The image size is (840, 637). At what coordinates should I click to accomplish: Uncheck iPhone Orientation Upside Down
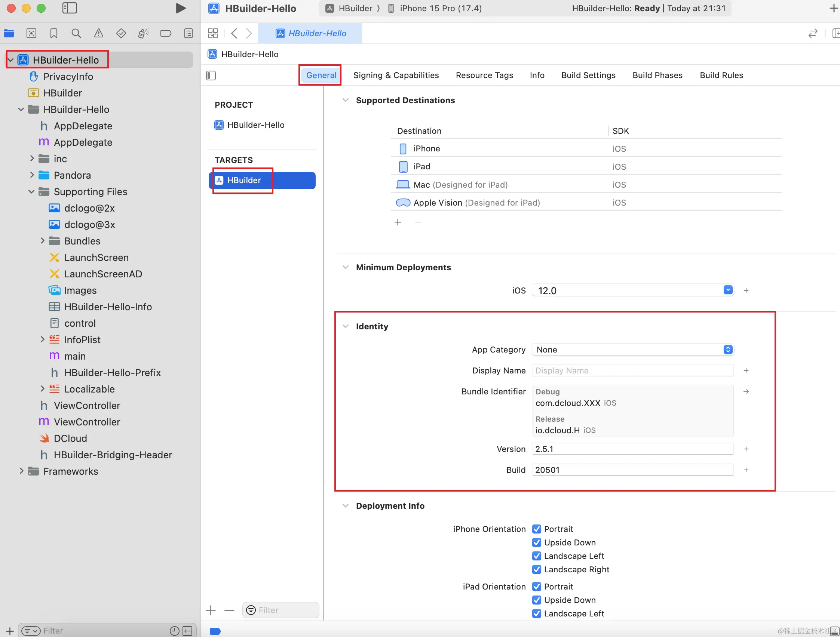pyautogui.click(x=536, y=542)
